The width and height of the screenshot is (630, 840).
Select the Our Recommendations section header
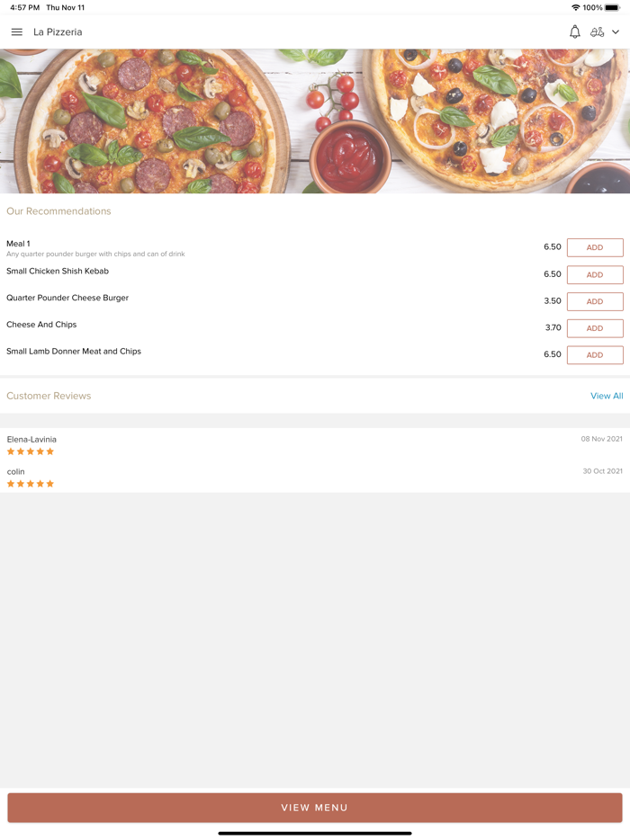[x=58, y=210]
